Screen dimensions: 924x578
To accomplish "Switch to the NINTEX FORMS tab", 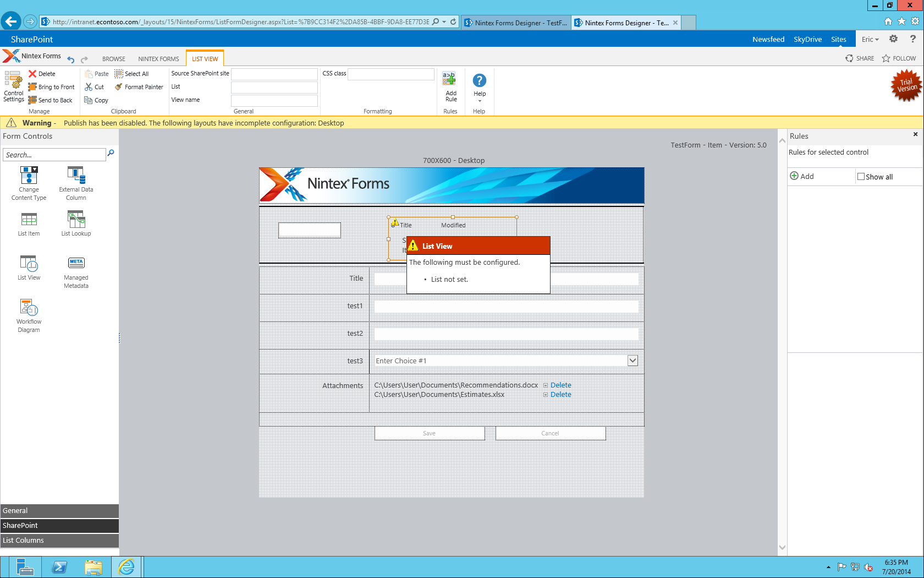I will 158,59.
